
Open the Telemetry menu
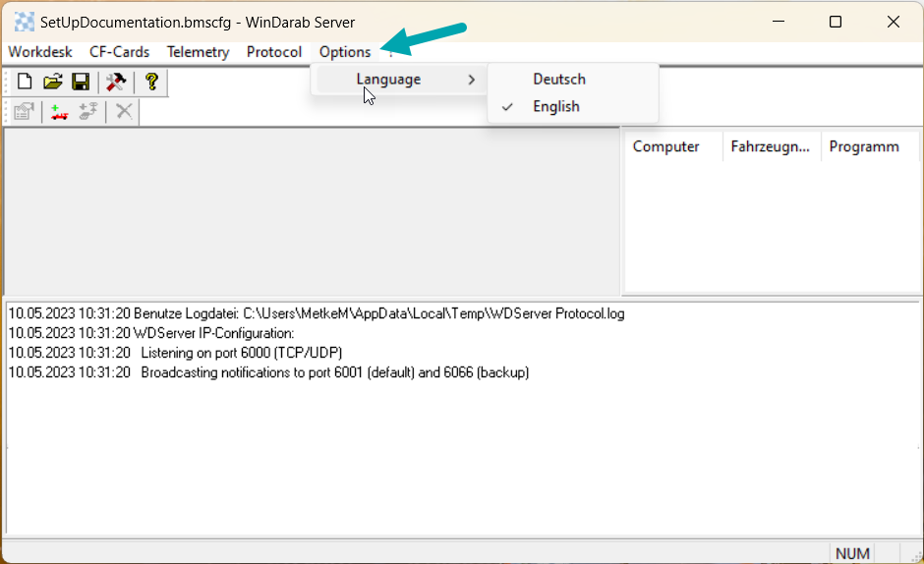tap(198, 52)
